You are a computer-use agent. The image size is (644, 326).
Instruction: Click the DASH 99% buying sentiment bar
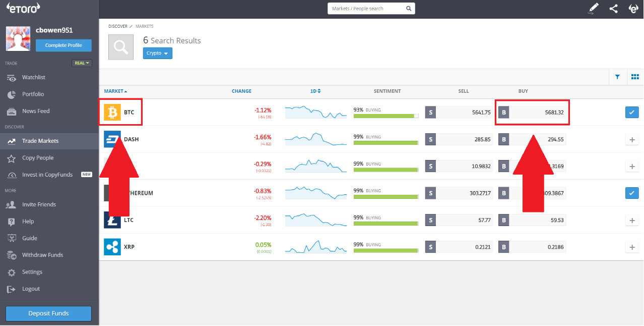tap(386, 143)
